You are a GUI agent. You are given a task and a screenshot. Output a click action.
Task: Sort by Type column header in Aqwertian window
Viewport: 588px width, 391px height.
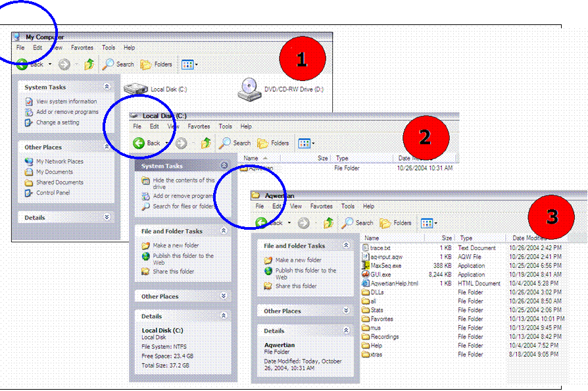466,238
